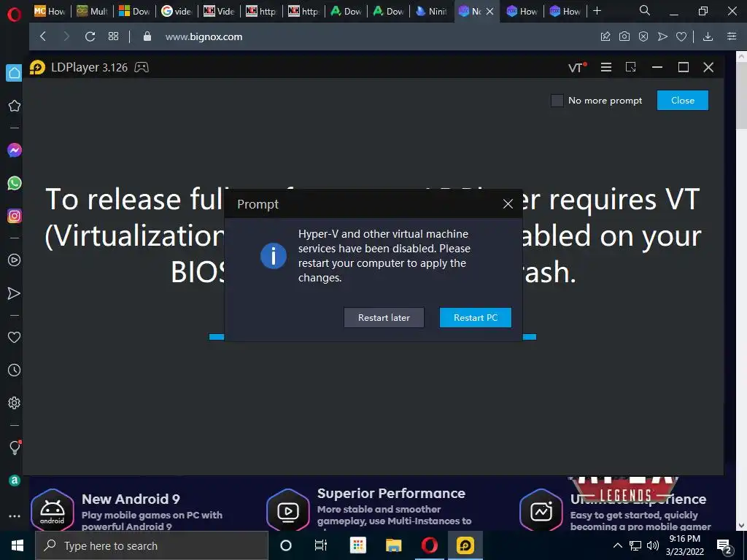This screenshot has width=747, height=560.
Task: Open the bookmarks star in Opera sidebar
Action: click(15, 106)
